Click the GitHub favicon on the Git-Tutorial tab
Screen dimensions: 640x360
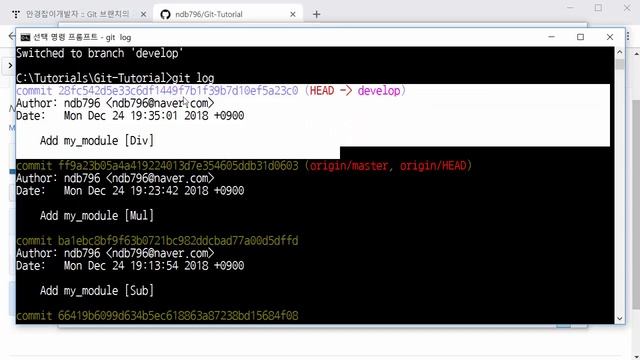tap(165, 14)
